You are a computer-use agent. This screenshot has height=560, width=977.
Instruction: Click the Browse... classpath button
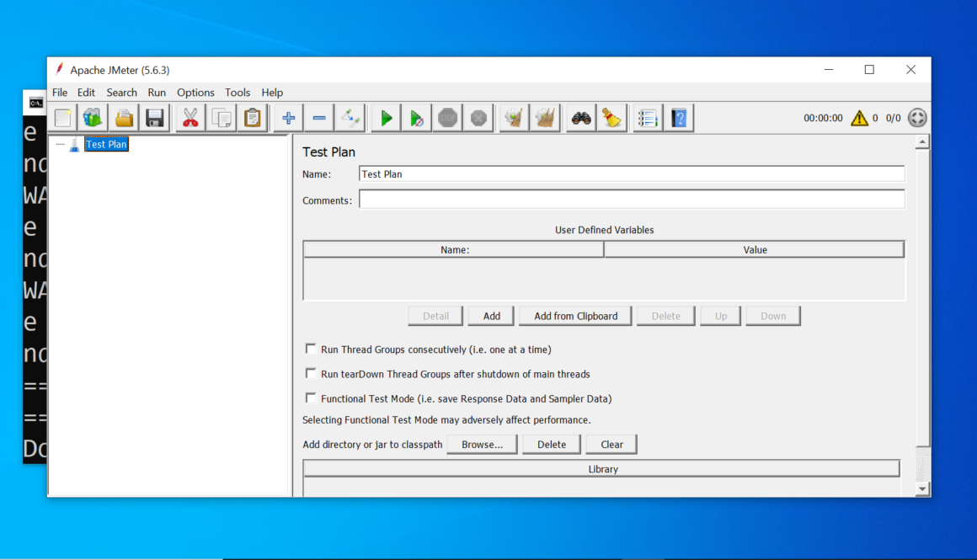click(x=482, y=444)
